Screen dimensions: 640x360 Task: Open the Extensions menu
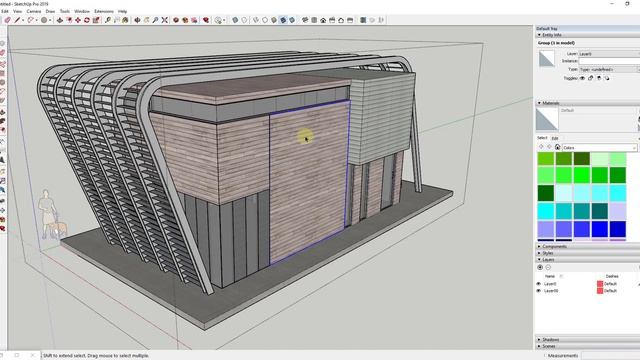point(104,11)
